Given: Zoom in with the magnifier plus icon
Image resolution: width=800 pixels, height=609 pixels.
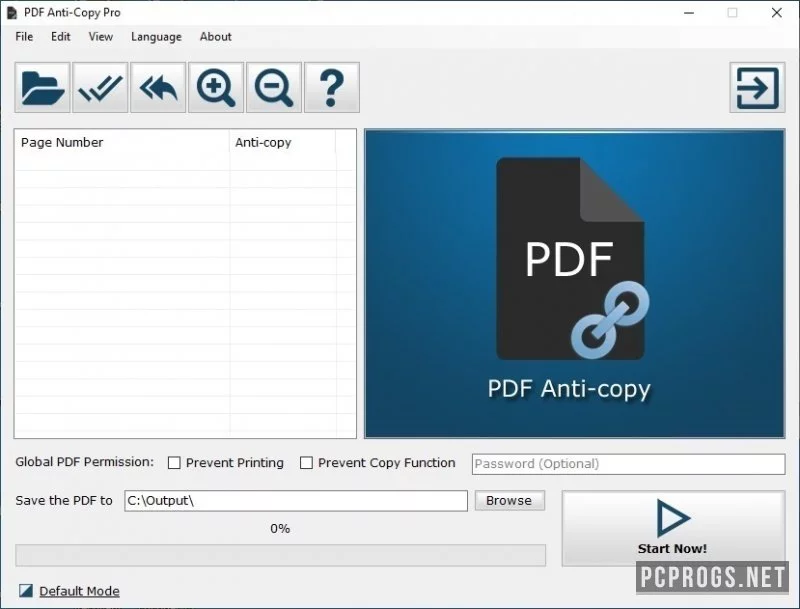Looking at the screenshot, I should (216, 88).
